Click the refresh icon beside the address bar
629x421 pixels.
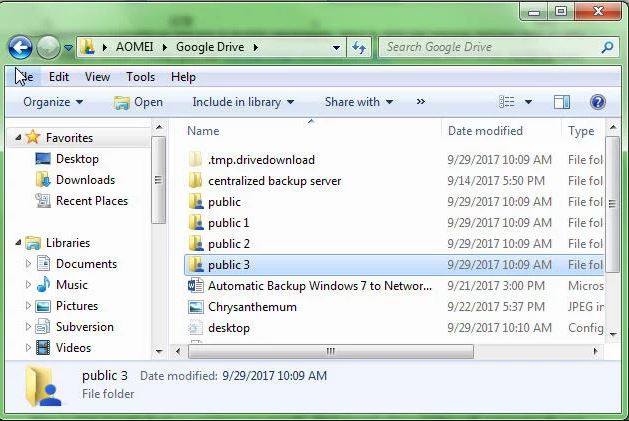coord(359,48)
